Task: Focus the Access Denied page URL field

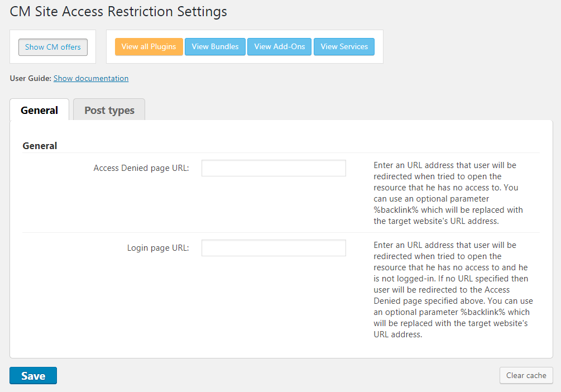Action: [x=274, y=168]
